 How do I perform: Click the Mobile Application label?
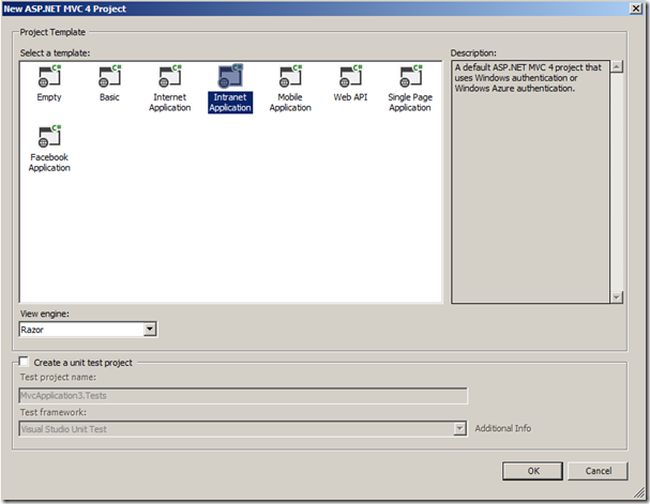290,102
